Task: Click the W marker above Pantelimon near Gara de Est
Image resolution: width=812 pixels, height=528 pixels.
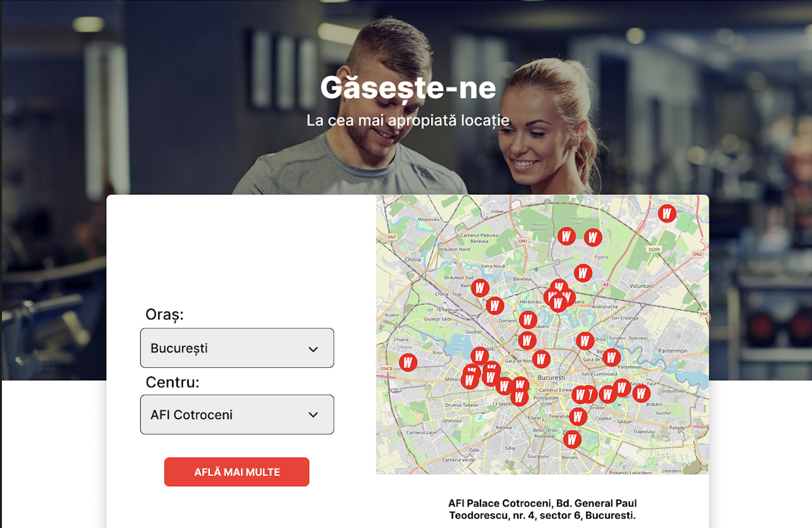Action: pos(611,357)
